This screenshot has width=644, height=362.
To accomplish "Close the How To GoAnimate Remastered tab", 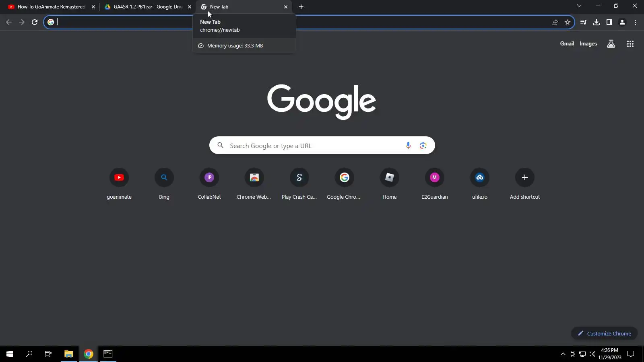I will (x=93, y=7).
